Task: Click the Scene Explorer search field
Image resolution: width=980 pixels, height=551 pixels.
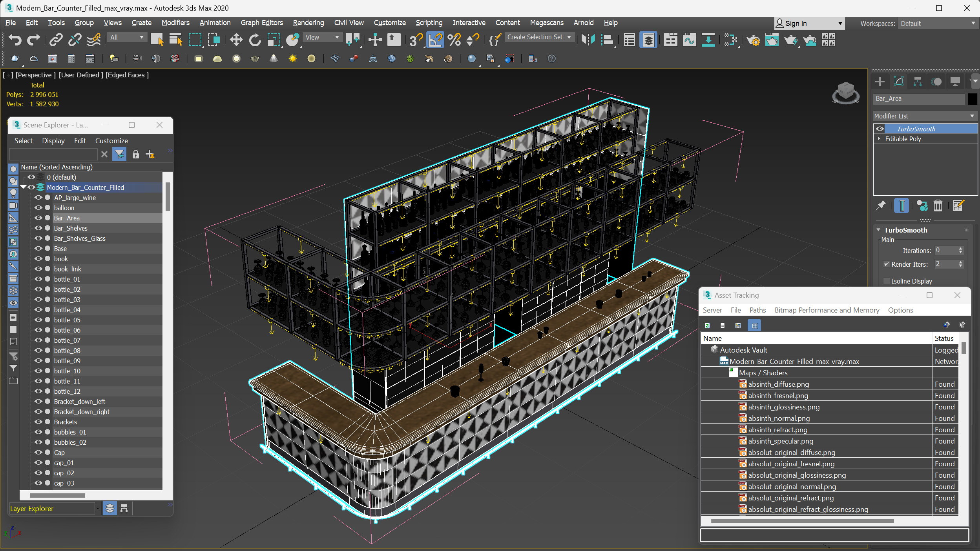Action: [53, 154]
